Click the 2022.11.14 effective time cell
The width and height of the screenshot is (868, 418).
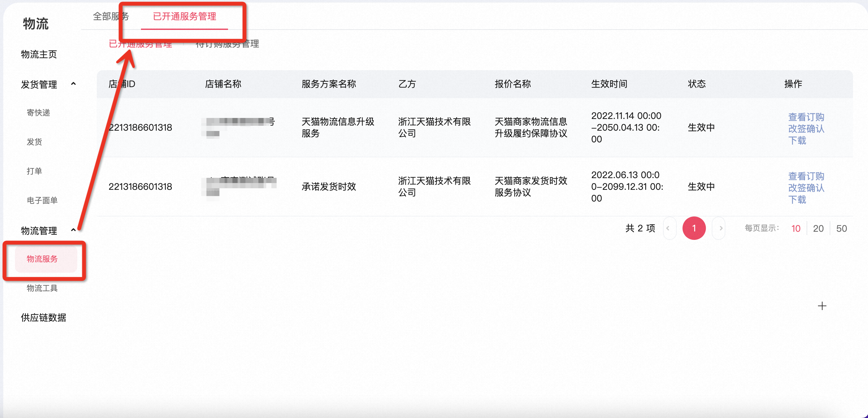[626, 127]
